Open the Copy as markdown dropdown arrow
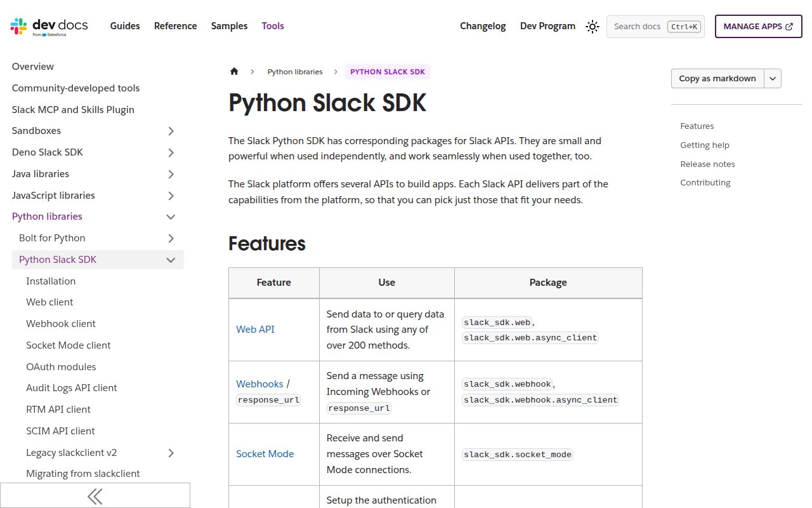Viewport: 812px width, 508px height. coord(773,79)
